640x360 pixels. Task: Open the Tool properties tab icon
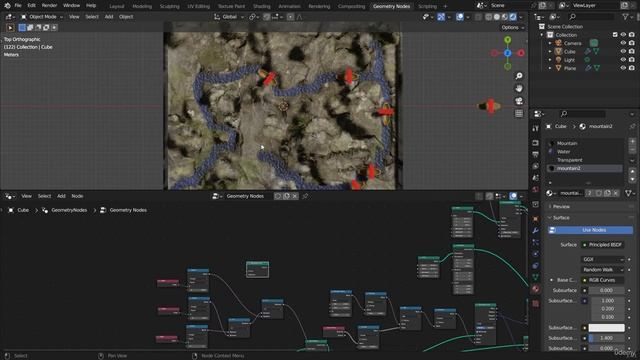tap(536, 129)
